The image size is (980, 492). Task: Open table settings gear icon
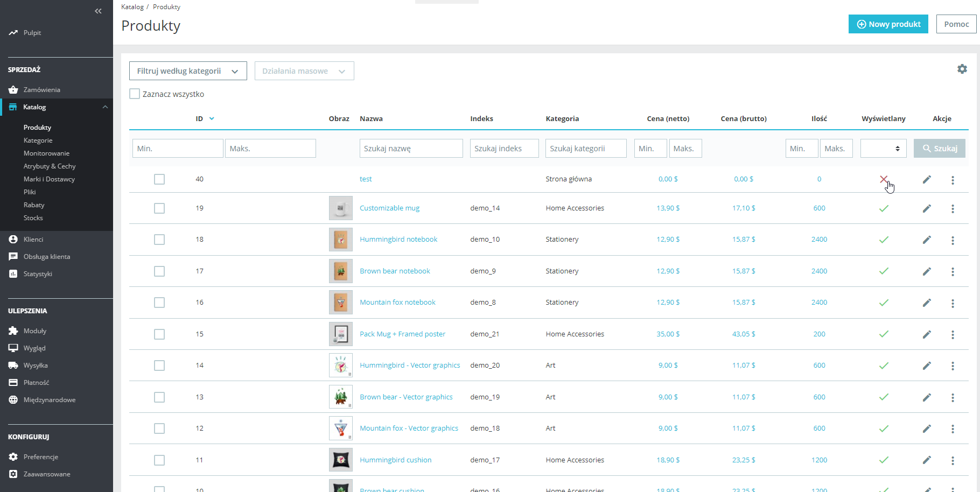tap(962, 69)
